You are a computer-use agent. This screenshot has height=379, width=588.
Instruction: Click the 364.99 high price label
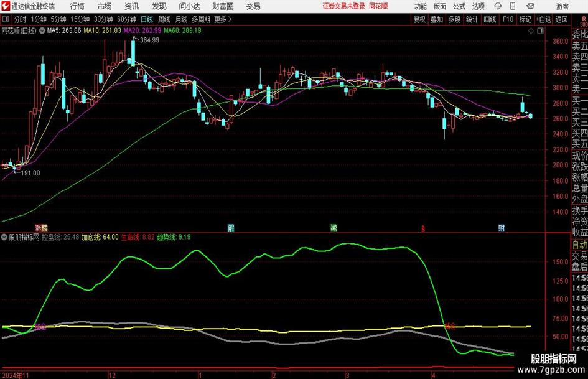point(149,40)
